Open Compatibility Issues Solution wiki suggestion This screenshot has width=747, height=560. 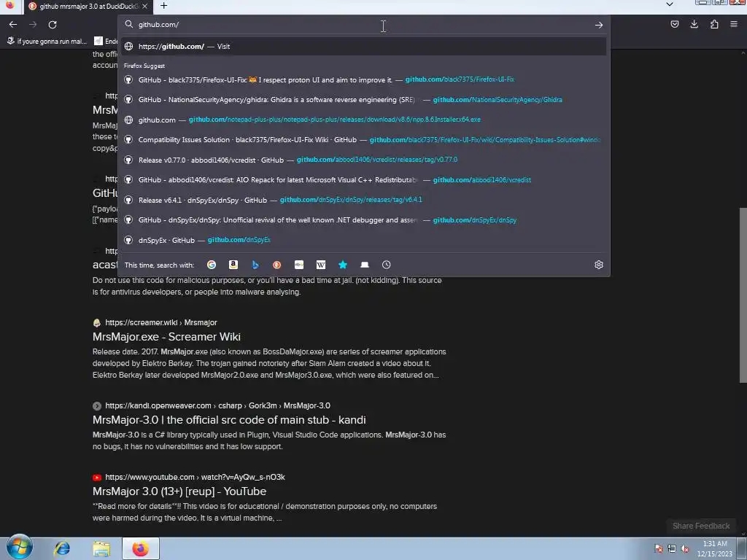363,139
